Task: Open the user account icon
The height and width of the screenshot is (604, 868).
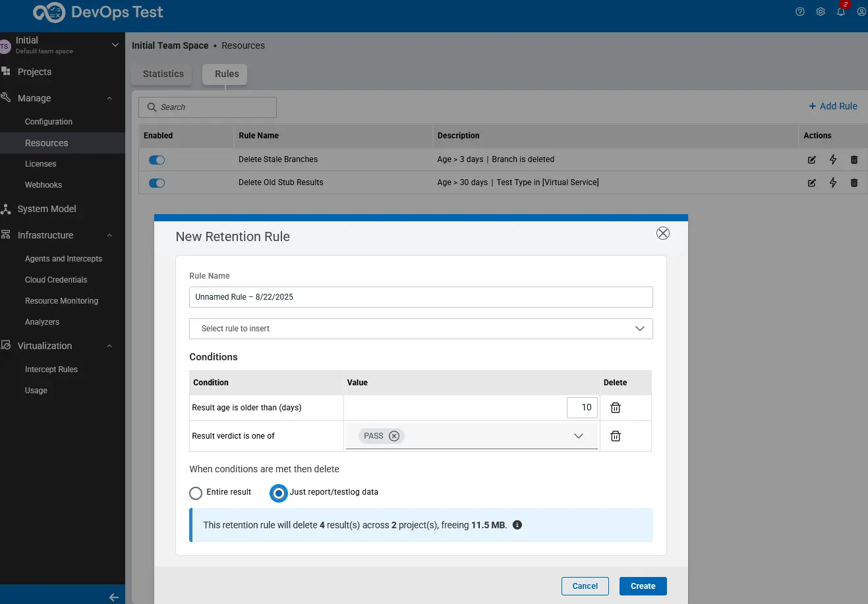Action: click(861, 12)
